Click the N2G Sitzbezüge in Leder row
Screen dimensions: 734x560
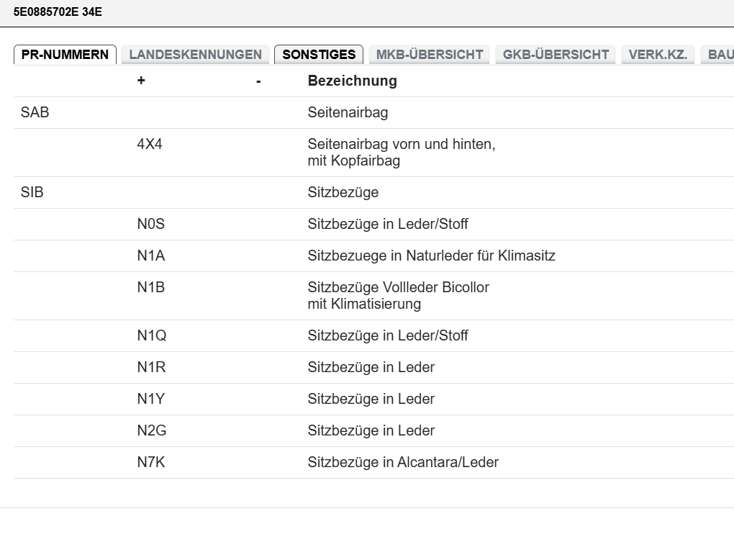point(374,430)
